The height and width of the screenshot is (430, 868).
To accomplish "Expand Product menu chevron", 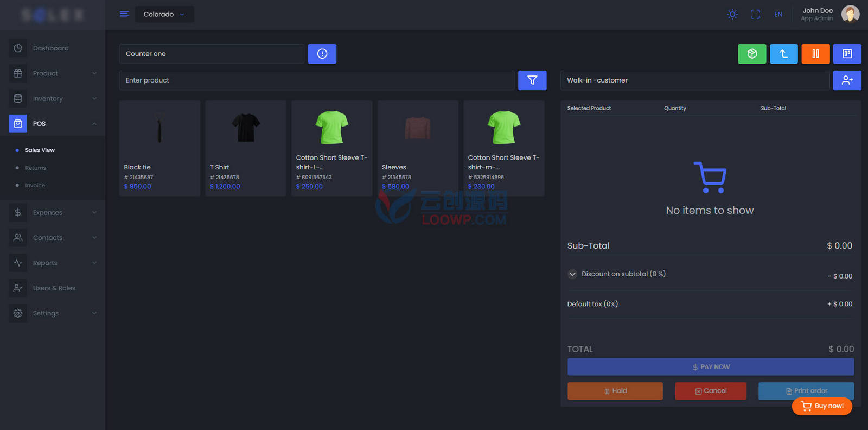I will [94, 73].
